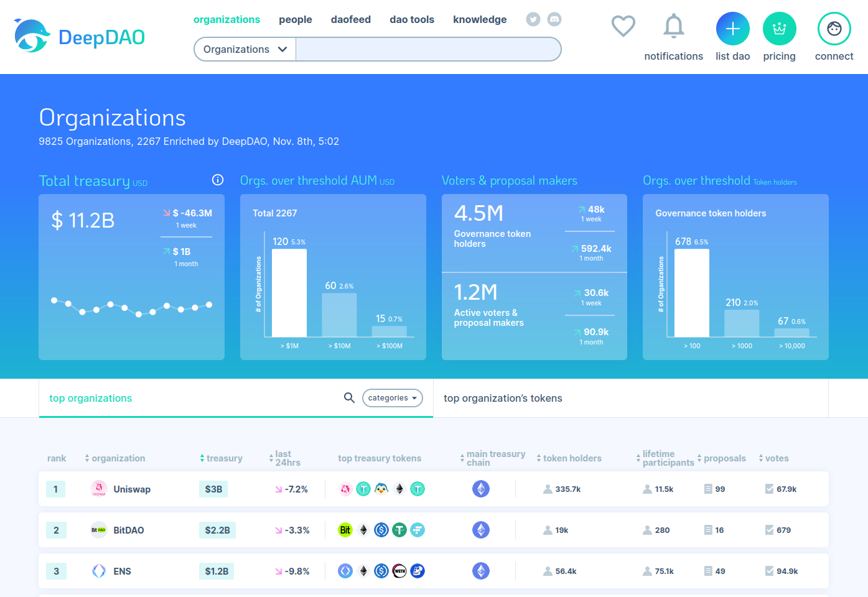Open the Discord icon link

[x=554, y=19]
